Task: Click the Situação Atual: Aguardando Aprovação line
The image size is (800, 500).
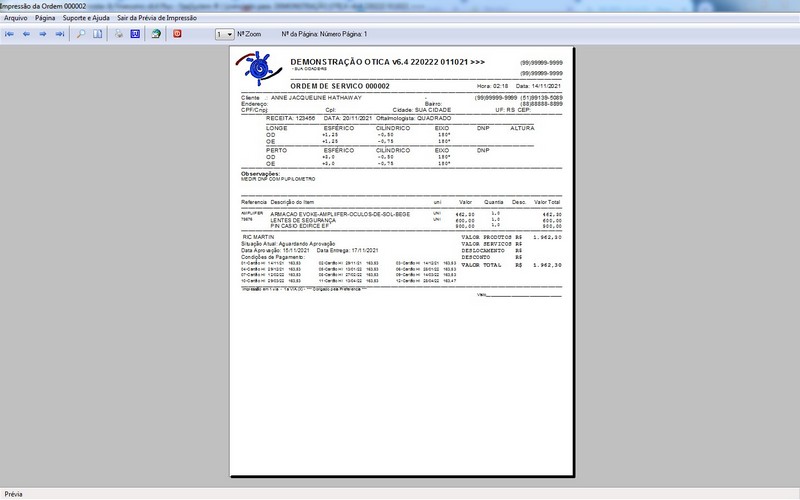Action: pos(288,244)
